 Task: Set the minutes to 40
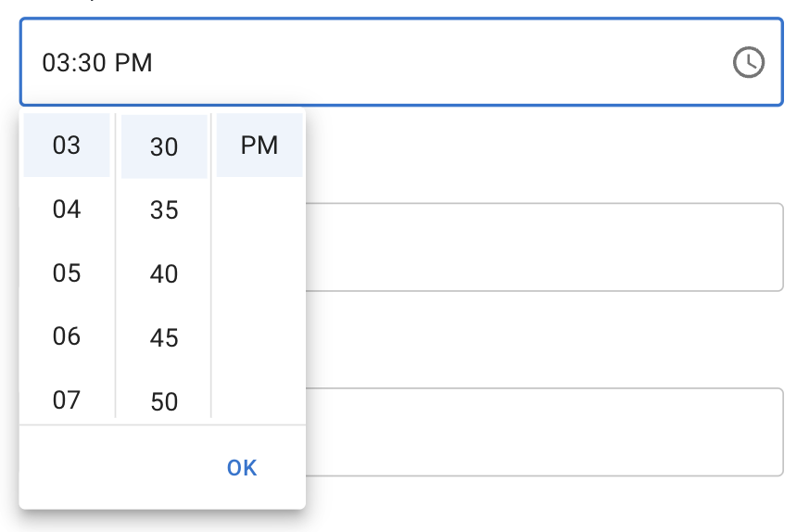pyautogui.click(x=164, y=274)
